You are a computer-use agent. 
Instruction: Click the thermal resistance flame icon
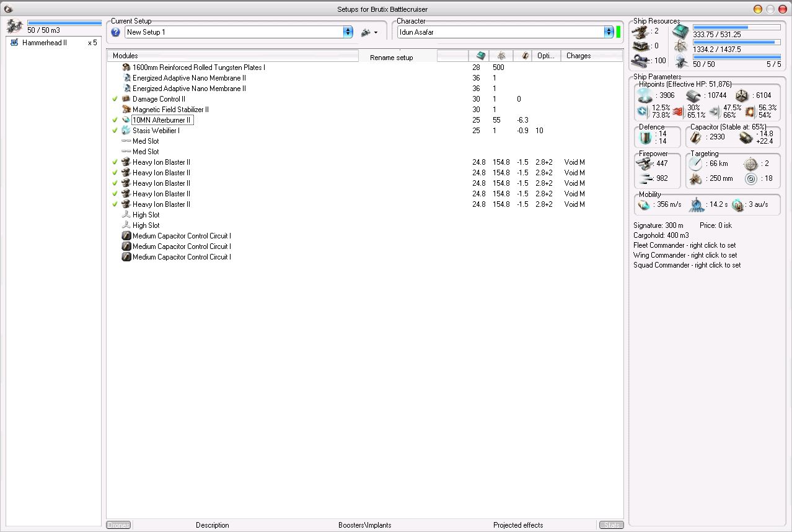tap(678, 111)
